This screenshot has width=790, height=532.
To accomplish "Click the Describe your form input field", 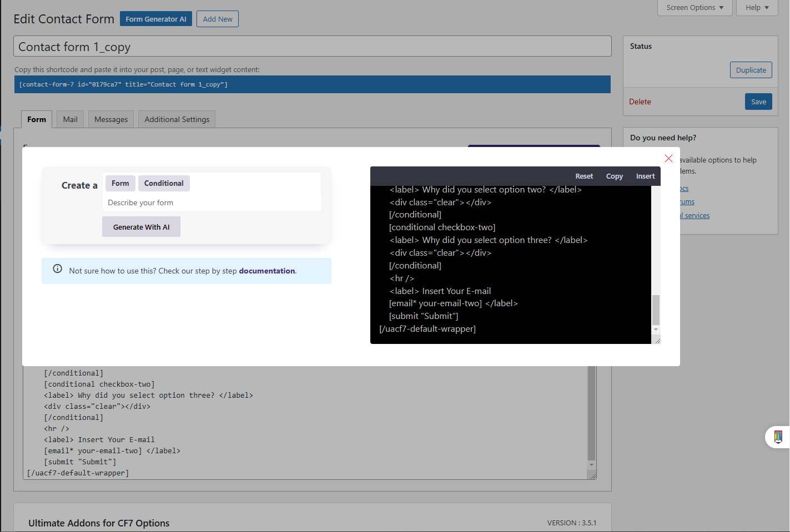I will tap(213, 202).
